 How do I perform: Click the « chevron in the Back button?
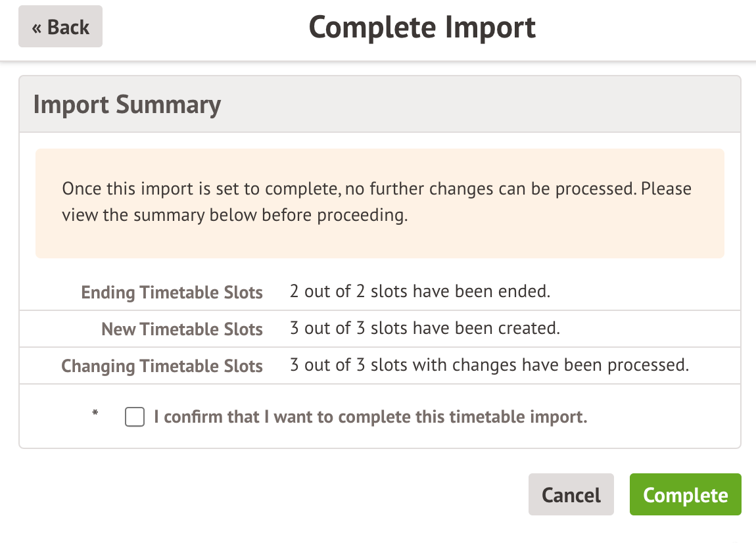click(x=37, y=28)
